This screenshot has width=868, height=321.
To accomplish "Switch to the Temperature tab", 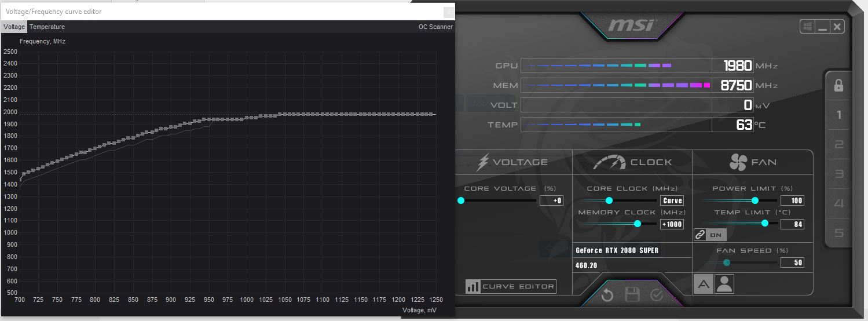I will tap(47, 27).
